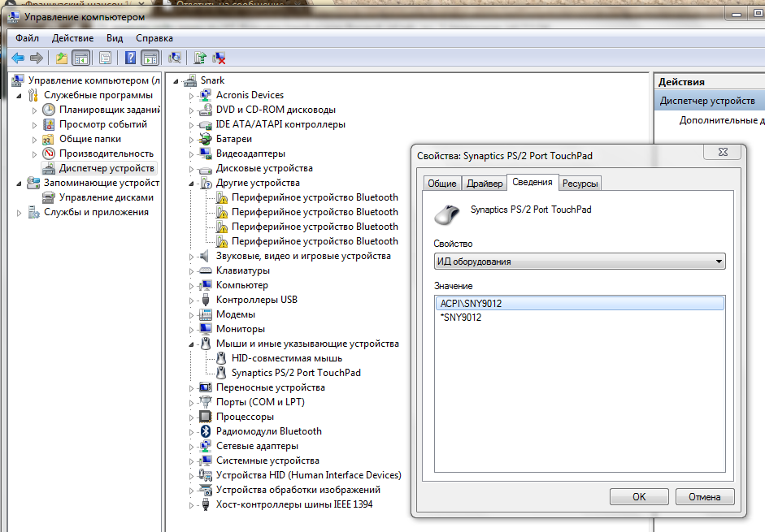Click the blue Back arrow in toolbar
Screen dimensions: 765x532
pos(17,58)
